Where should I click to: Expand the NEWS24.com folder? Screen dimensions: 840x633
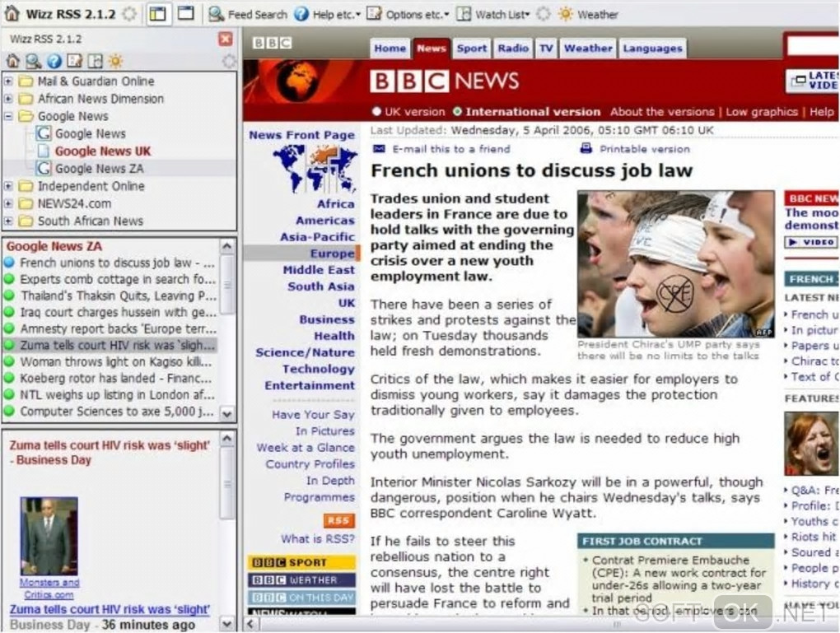8,203
